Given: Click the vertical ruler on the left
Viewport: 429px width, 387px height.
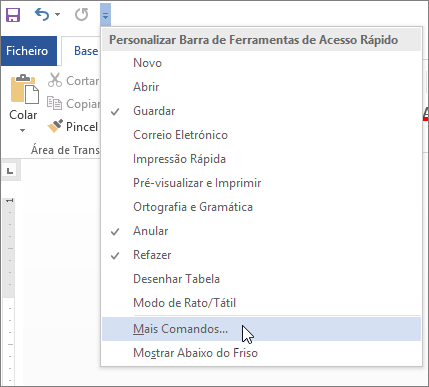Looking at the screenshot, I should [9, 292].
